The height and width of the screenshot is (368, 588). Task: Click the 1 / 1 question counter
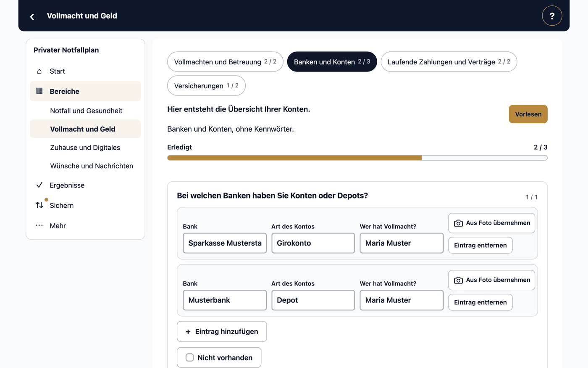[x=532, y=197]
